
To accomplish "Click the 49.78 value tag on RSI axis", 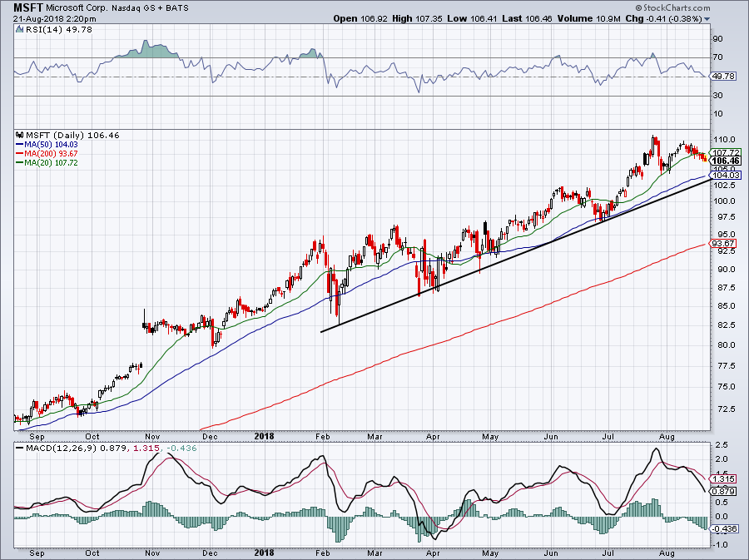I will (724, 76).
